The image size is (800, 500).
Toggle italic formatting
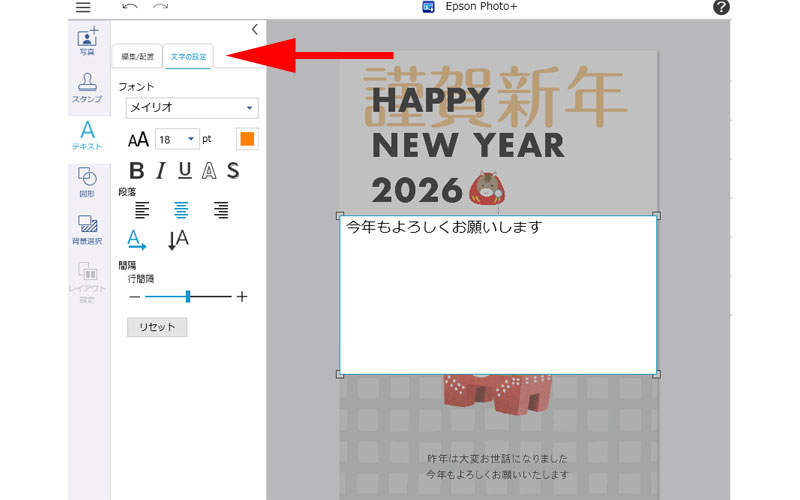click(161, 170)
